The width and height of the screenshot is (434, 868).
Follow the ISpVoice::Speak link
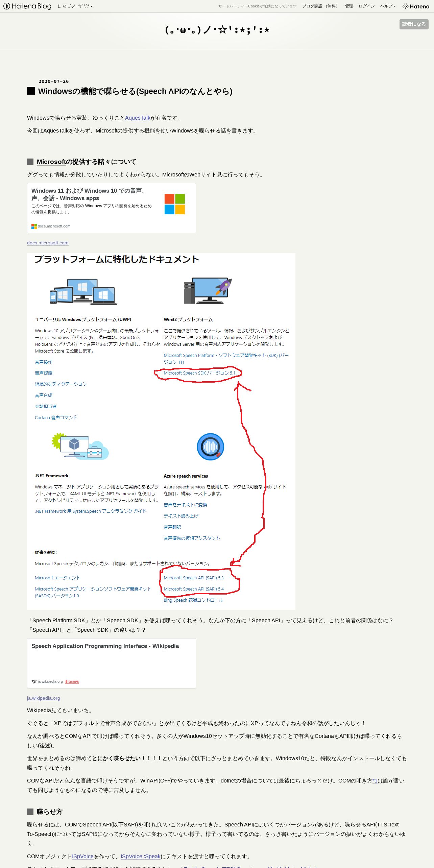coord(141,856)
